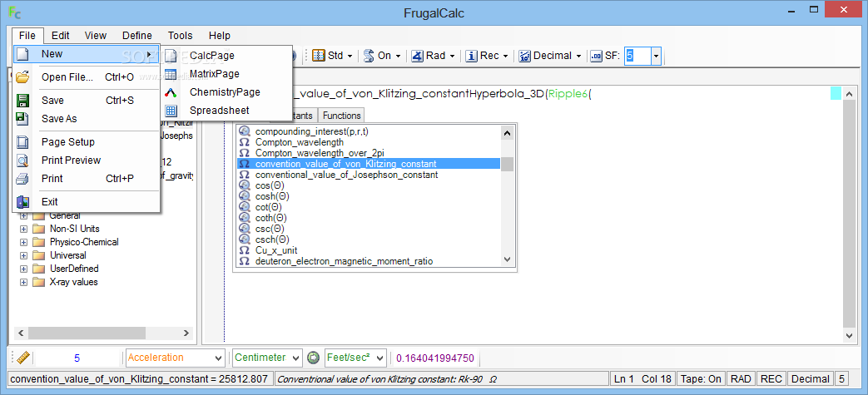Screen dimensions: 868x395
Task: Click the Page Setup icon
Action: 22,142
